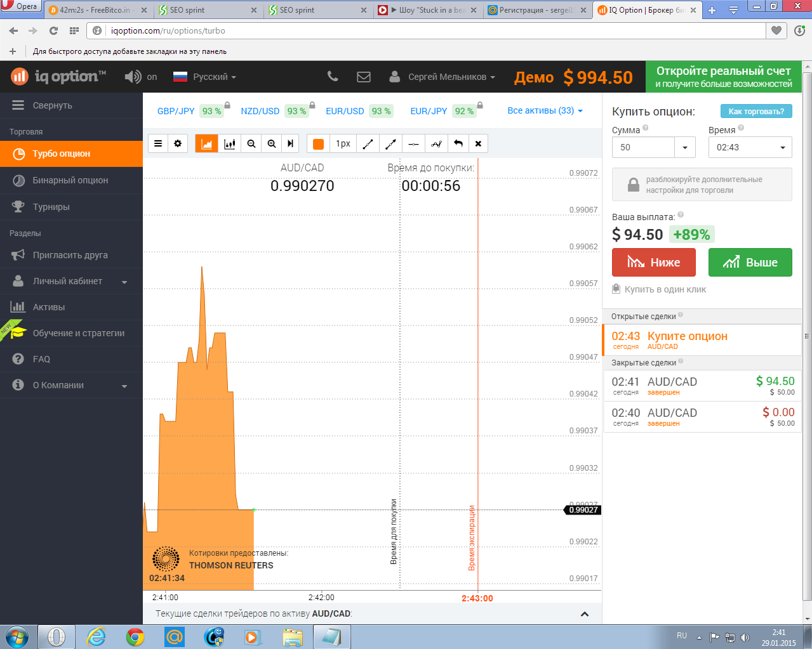Screen dimensions: 812x649
Task: Buy a Выше (call) option
Action: point(750,262)
